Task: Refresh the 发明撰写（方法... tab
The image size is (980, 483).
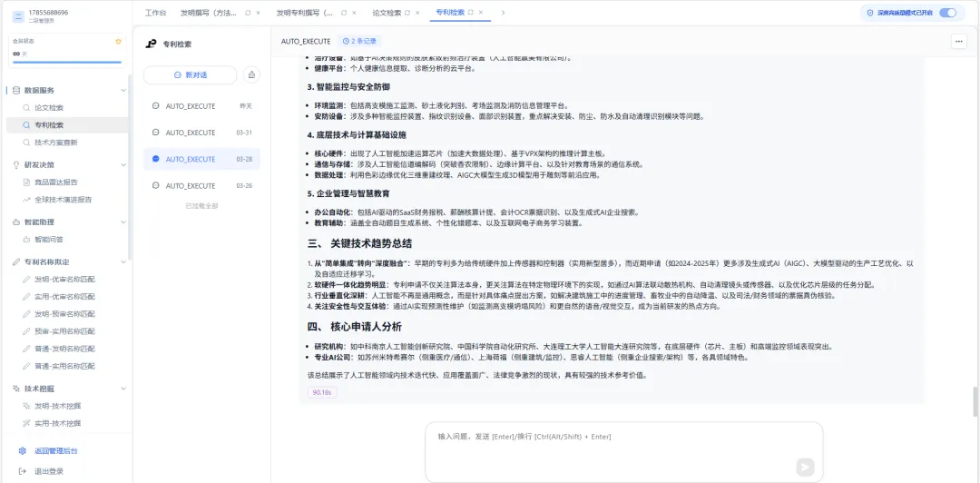Action: (x=248, y=13)
